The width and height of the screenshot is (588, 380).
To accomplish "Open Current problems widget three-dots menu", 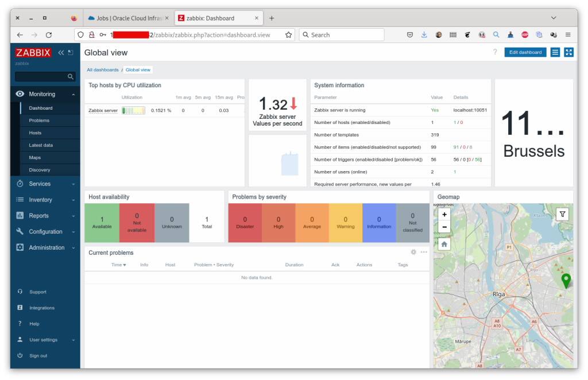I will (424, 252).
